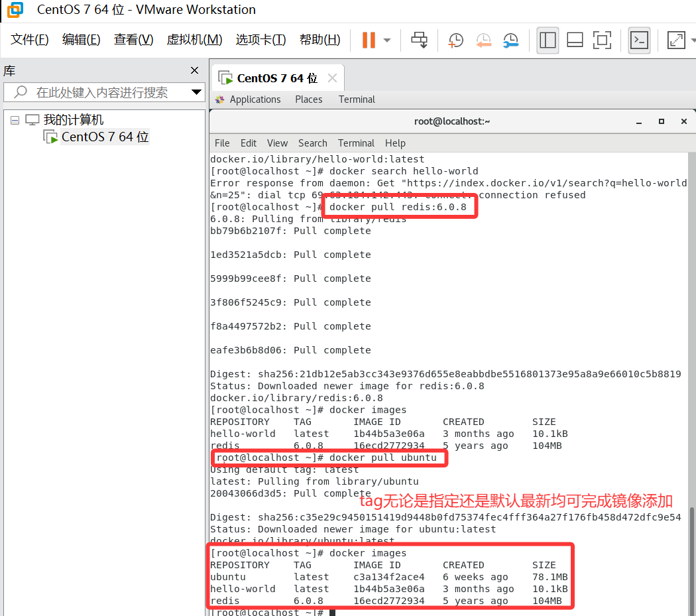The width and height of the screenshot is (696, 616).
Task: Click 'bb79b6b2107f: Pull complete' line
Action: [x=290, y=231]
